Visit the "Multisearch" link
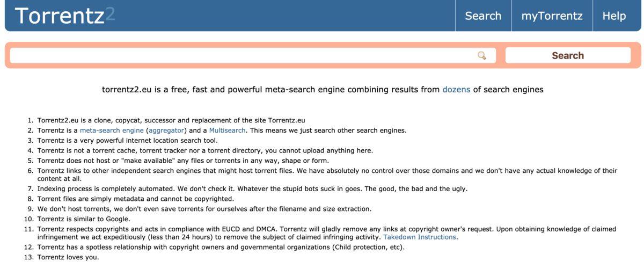The image size is (644, 269). click(227, 130)
